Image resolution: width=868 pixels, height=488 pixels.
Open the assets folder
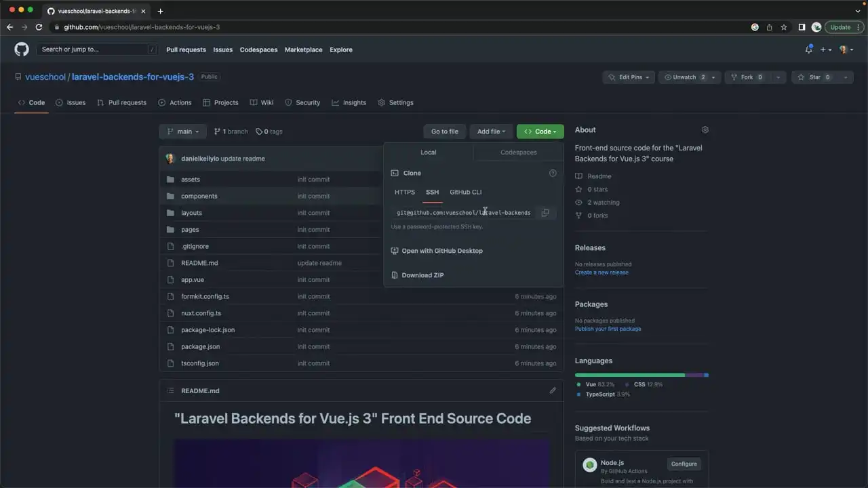pos(191,180)
